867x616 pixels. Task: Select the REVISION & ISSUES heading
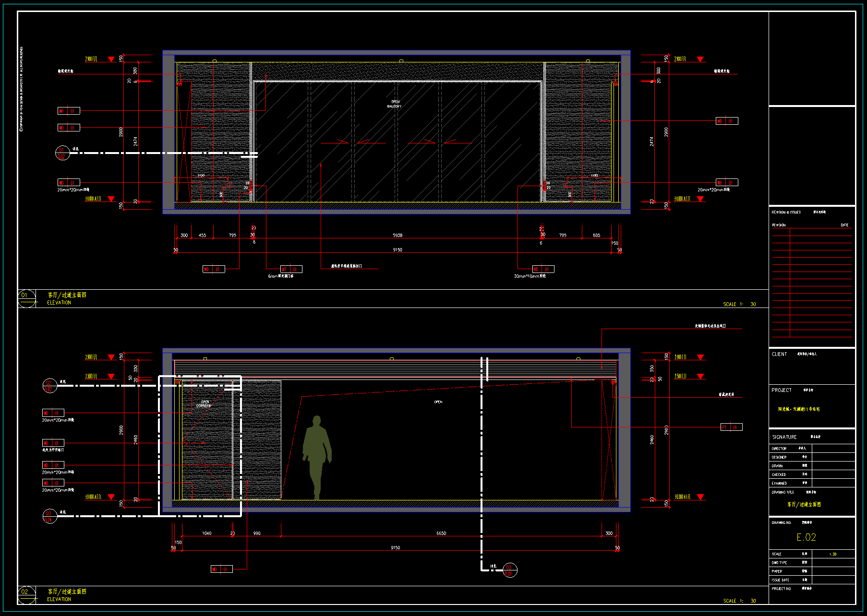click(x=786, y=212)
